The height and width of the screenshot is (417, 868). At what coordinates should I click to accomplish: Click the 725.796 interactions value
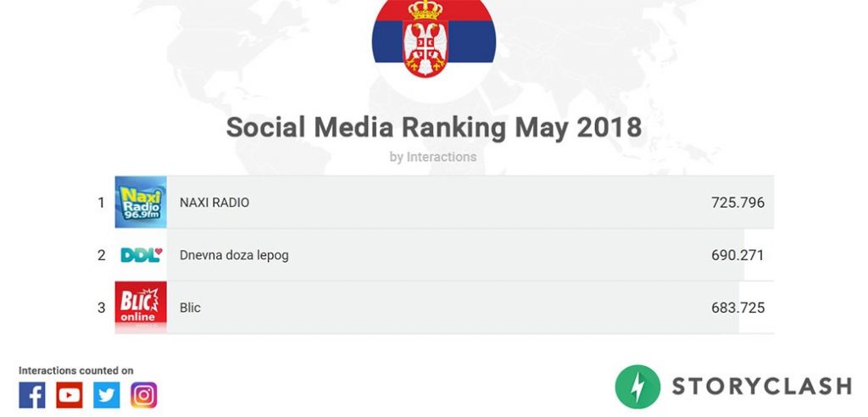[738, 203]
